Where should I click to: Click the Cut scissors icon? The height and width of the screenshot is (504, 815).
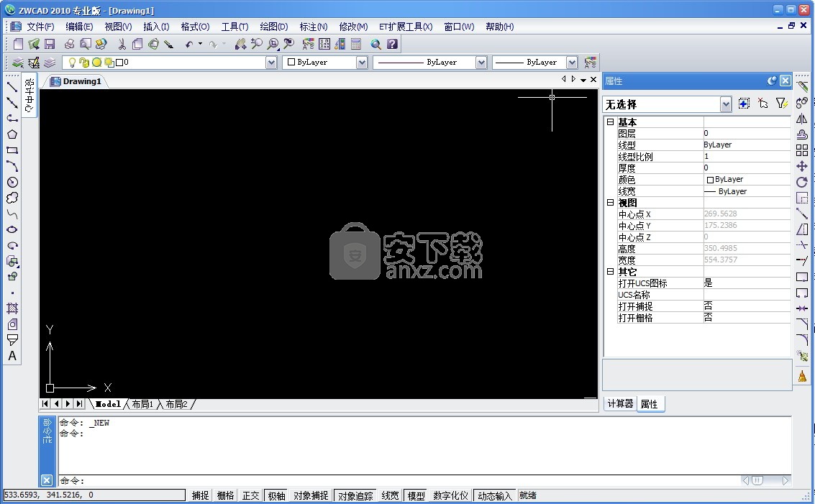point(122,44)
